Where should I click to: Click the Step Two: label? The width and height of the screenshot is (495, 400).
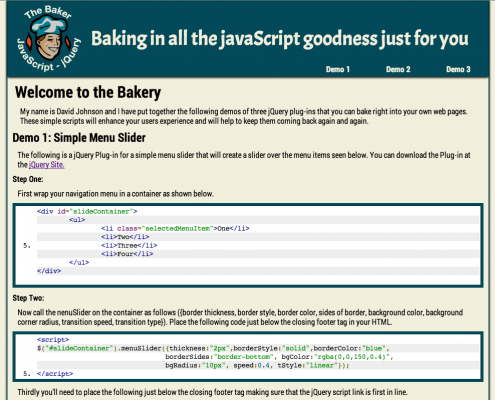pyautogui.click(x=28, y=298)
